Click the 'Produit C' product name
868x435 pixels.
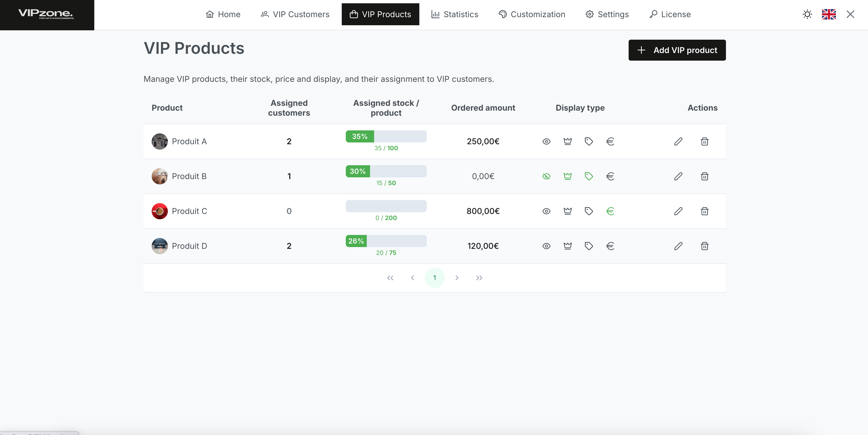[189, 211]
